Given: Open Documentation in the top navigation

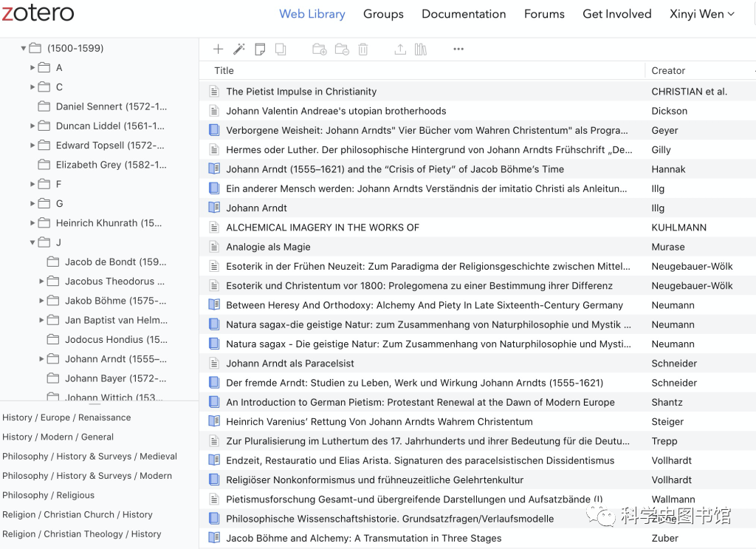Looking at the screenshot, I should tap(464, 14).
